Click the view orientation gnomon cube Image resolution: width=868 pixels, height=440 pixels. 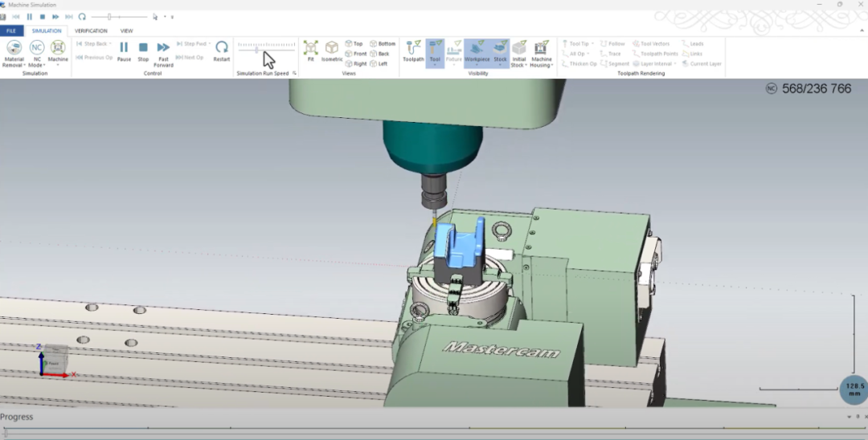[x=55, y=358]
